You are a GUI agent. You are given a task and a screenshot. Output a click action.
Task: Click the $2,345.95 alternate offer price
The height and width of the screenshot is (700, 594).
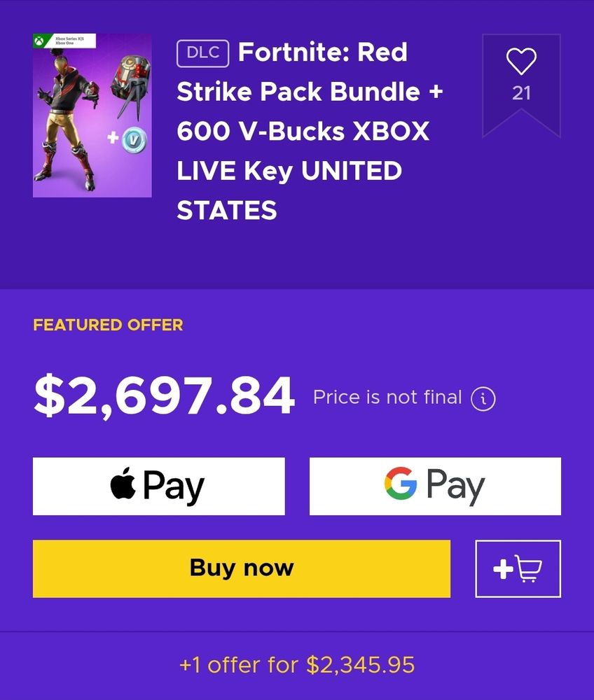point(361,665)
